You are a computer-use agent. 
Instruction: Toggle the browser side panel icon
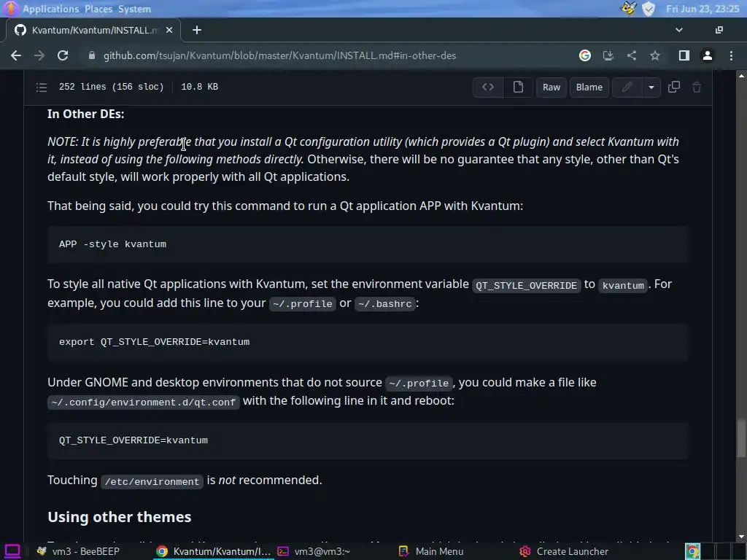[x=684, y=55]
